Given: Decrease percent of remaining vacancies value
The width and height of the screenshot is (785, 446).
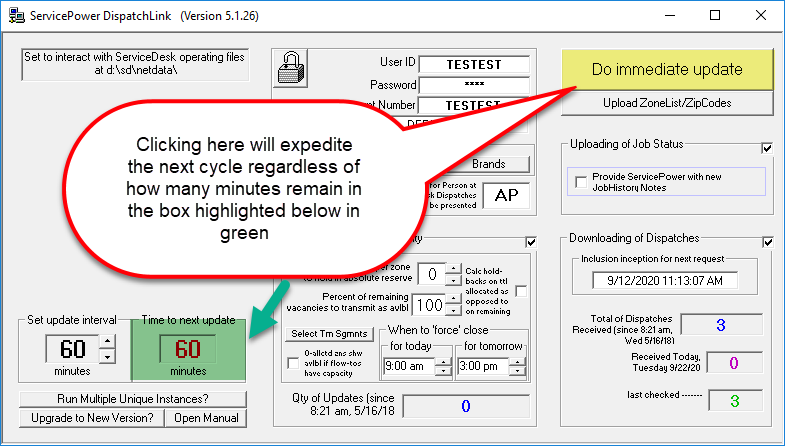Looking at the screenshot, I should coord(453,310).
